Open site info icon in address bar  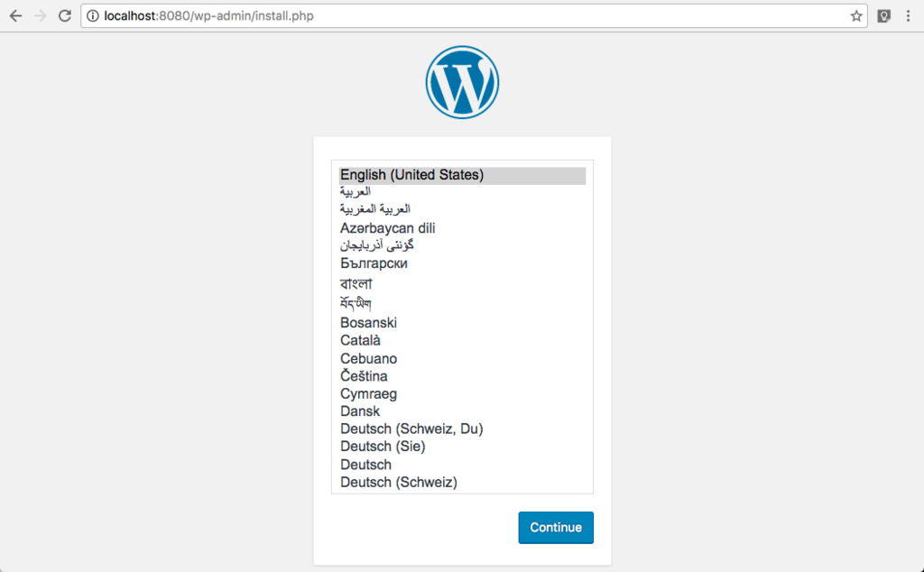[93, 16]
